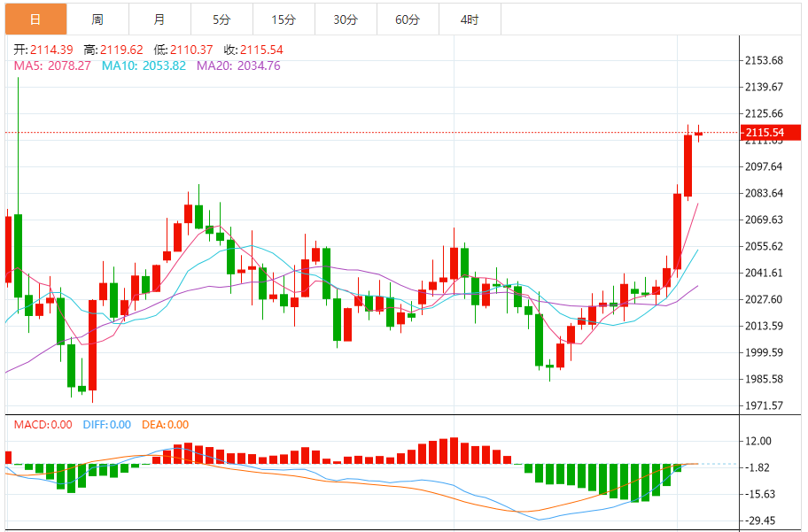This screenshot has height=532, width=808.
Task: Select the 60分 timeframe tab
Action: 408,19
